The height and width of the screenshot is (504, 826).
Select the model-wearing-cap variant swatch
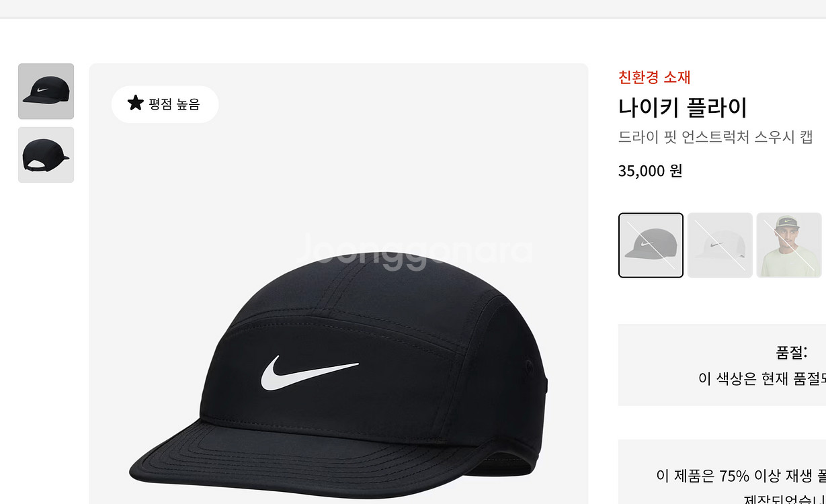point(788,245)
